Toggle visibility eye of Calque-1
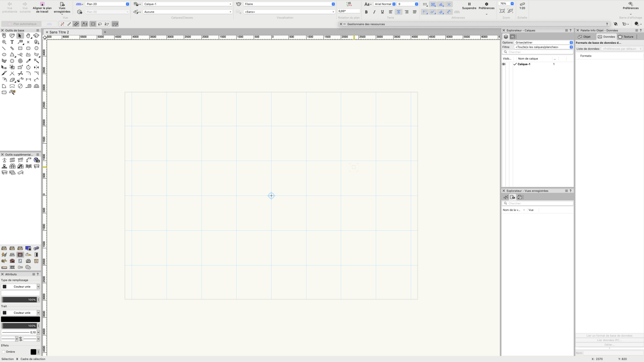This screenshot has height=362, width=644. click(504, 64)
